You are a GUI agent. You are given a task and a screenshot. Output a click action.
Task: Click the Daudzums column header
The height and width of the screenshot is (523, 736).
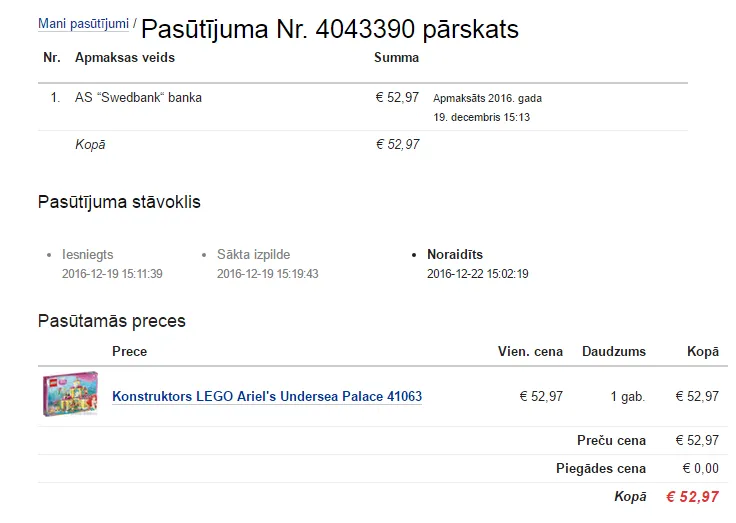[613, 352]
